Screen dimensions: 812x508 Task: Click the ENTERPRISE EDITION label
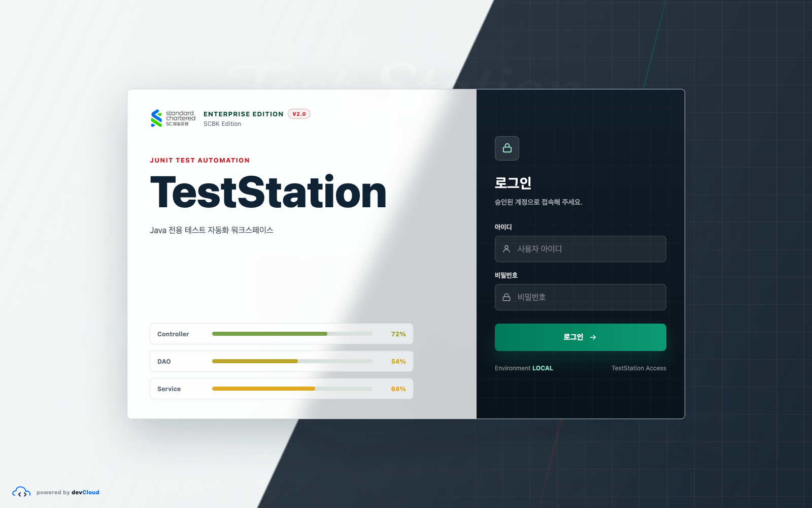point(244,114)
